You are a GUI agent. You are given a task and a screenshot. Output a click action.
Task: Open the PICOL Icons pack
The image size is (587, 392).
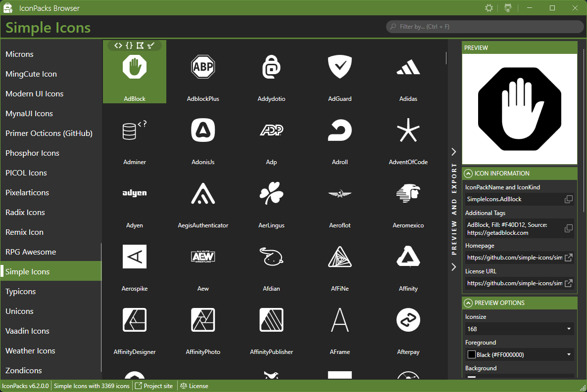tap(50, 173)
